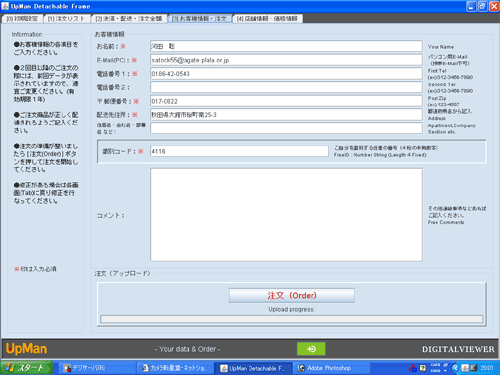Click the UpMan logo
500x375 pixels.
click(27, 349)
